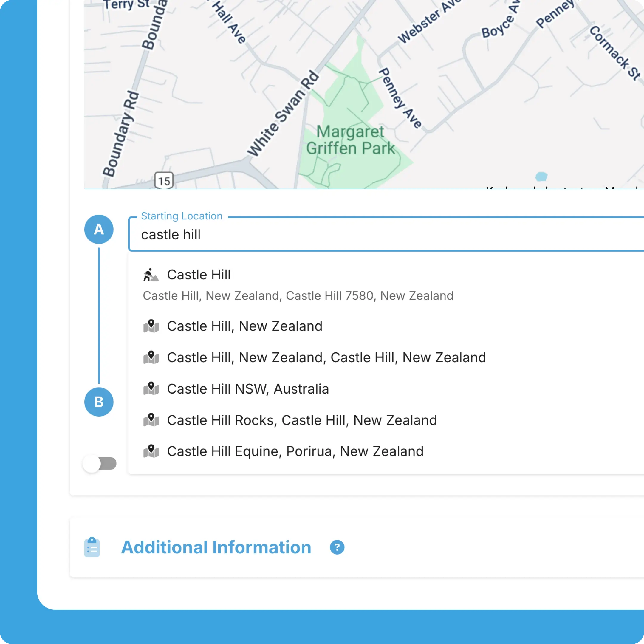Click the blue A starting point marker
This screenshot has height=644, width=644.
99,229
